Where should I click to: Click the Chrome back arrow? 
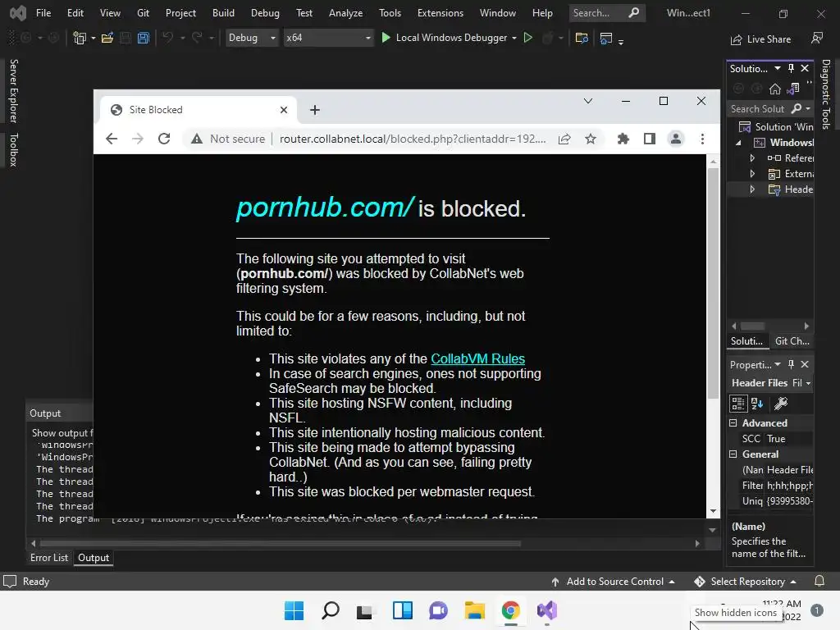[x=112, y=139]
